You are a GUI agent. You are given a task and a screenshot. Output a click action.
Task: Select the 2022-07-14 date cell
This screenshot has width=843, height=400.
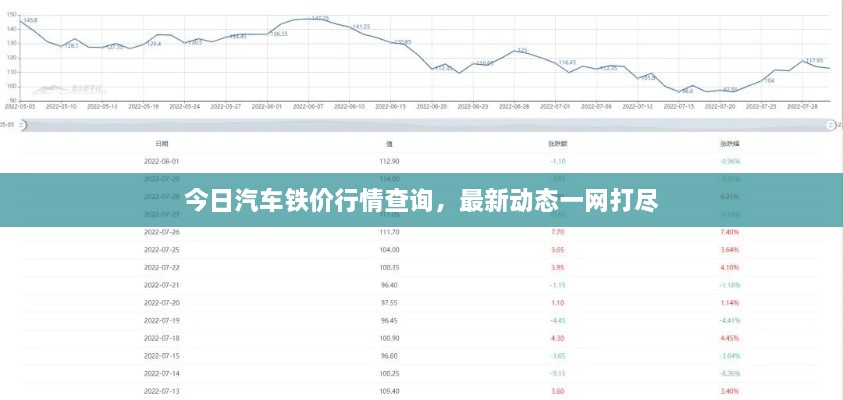(x=161, y=374)
